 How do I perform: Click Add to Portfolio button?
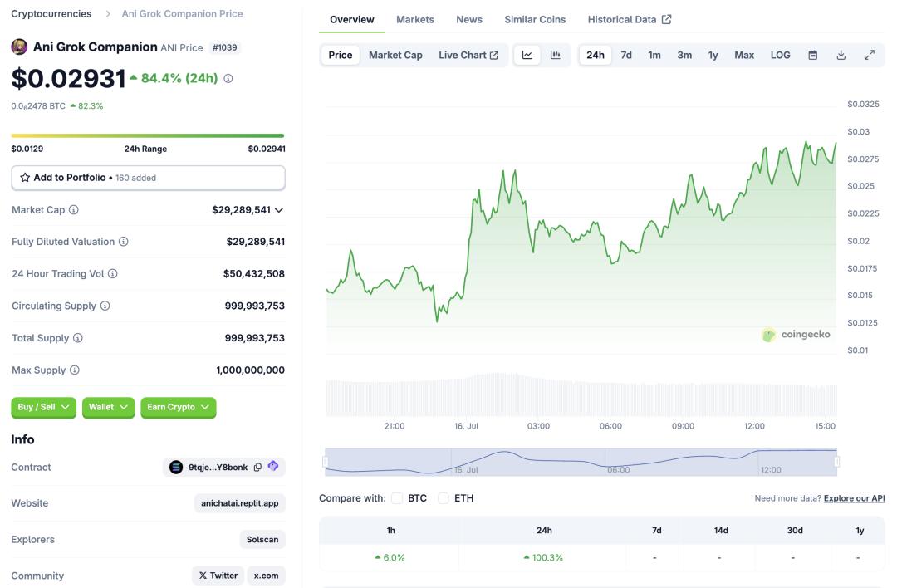pos(148,178)
